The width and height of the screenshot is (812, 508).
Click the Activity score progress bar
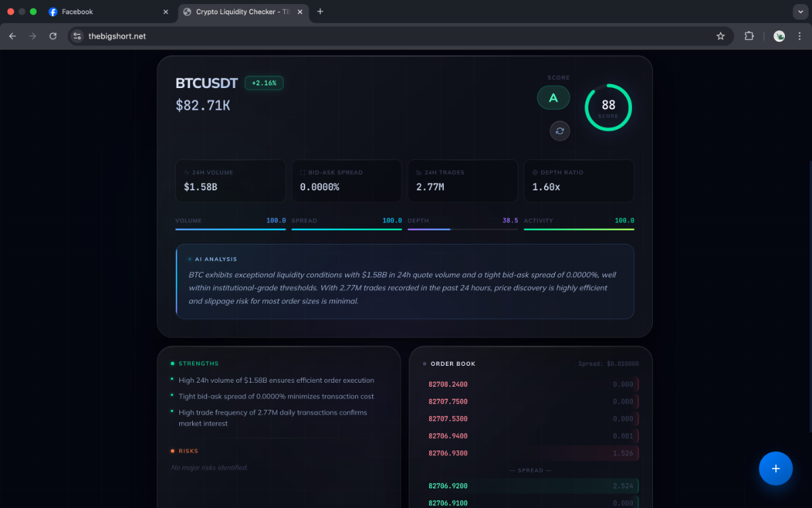pyautogui.click(x=579, y=230)
